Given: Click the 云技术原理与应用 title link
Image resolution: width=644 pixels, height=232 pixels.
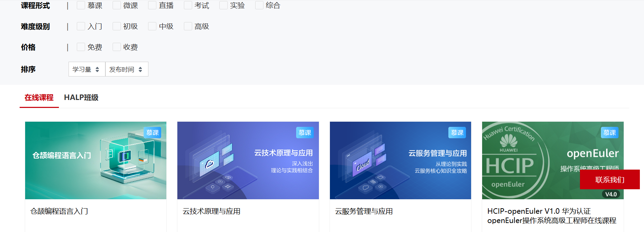Looking at the screenshot, I should 211,211.
